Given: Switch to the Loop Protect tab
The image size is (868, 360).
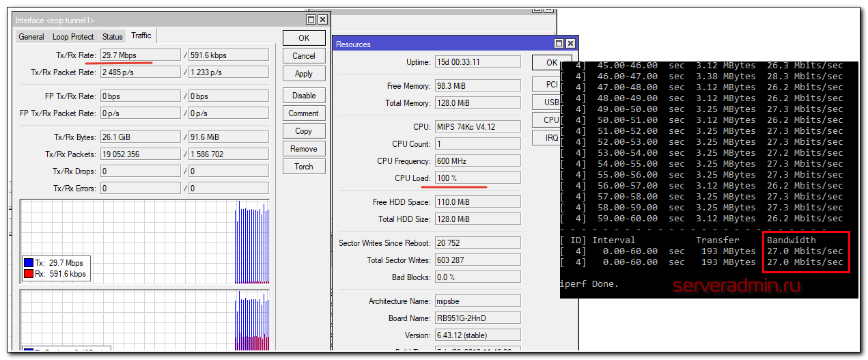Looking at the screenshot, I should point(73,37).
